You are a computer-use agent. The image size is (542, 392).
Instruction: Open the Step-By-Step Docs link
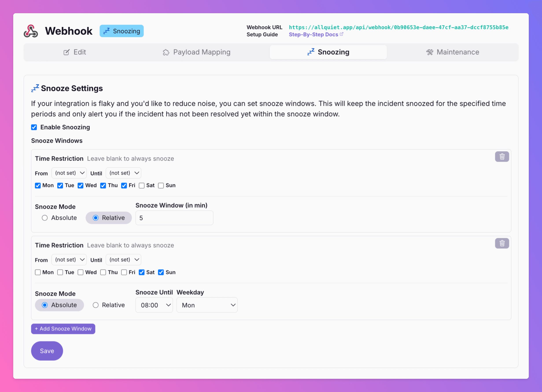pyautogui.click(x=313, y=34)
